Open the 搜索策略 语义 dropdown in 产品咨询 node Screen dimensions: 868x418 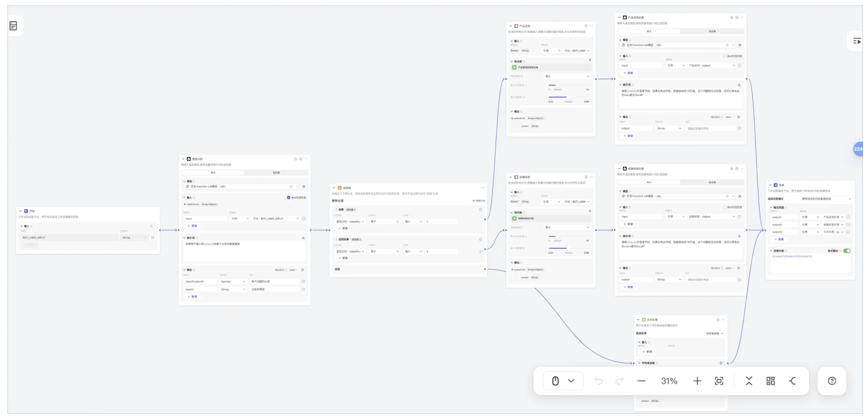coord(566,77)
